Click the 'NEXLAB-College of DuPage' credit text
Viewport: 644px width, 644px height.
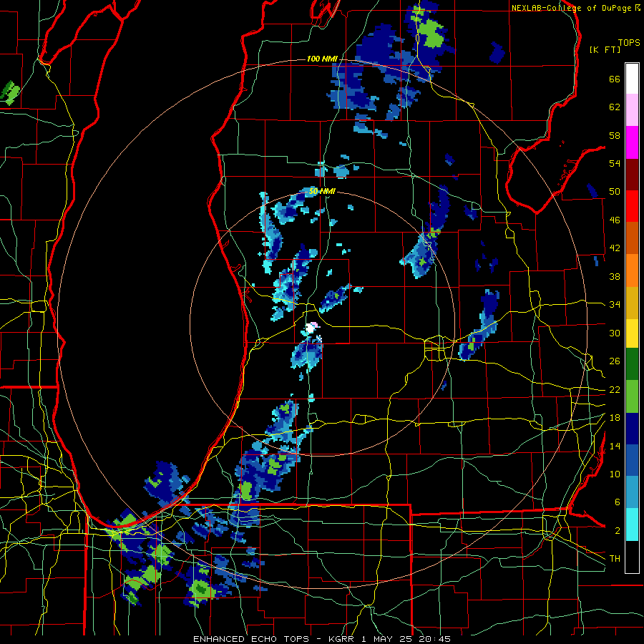[x=571, y=8]
